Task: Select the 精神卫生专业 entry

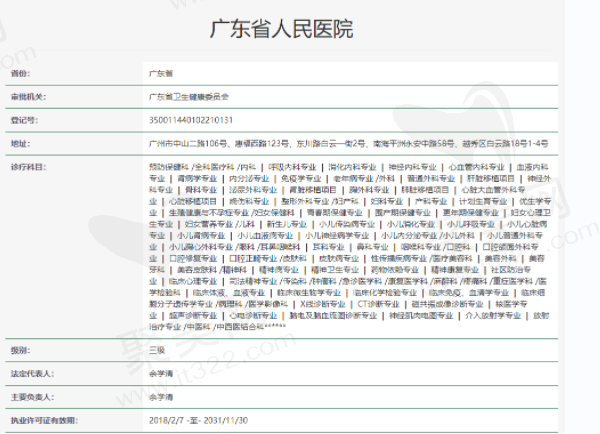Action: (334, 270)
